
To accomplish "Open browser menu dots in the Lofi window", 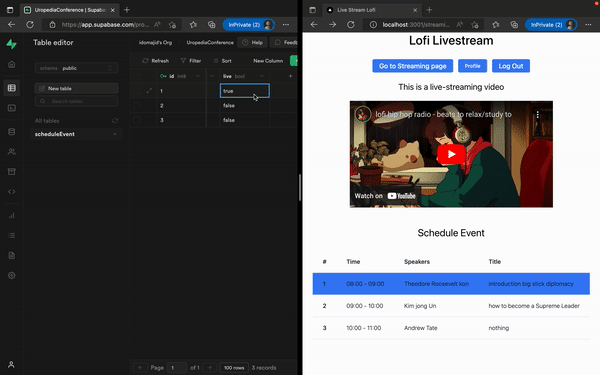I will click(x=588, y=25).
